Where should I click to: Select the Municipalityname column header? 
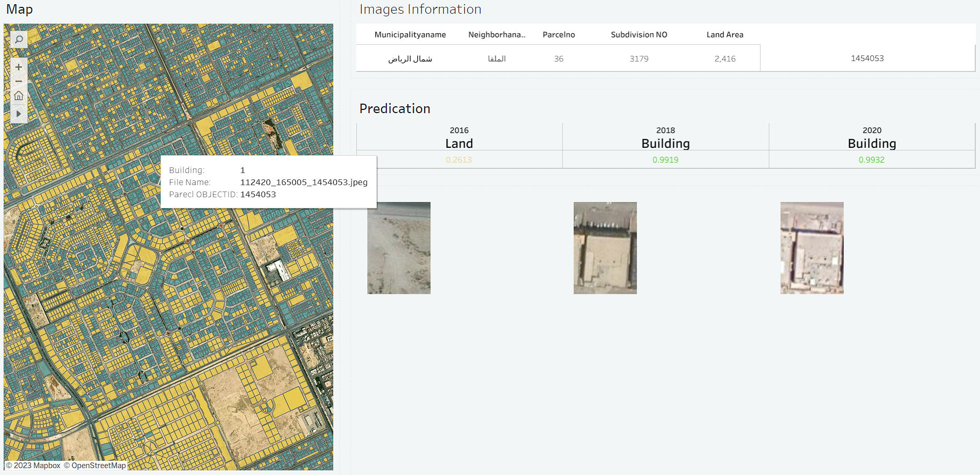410,35
